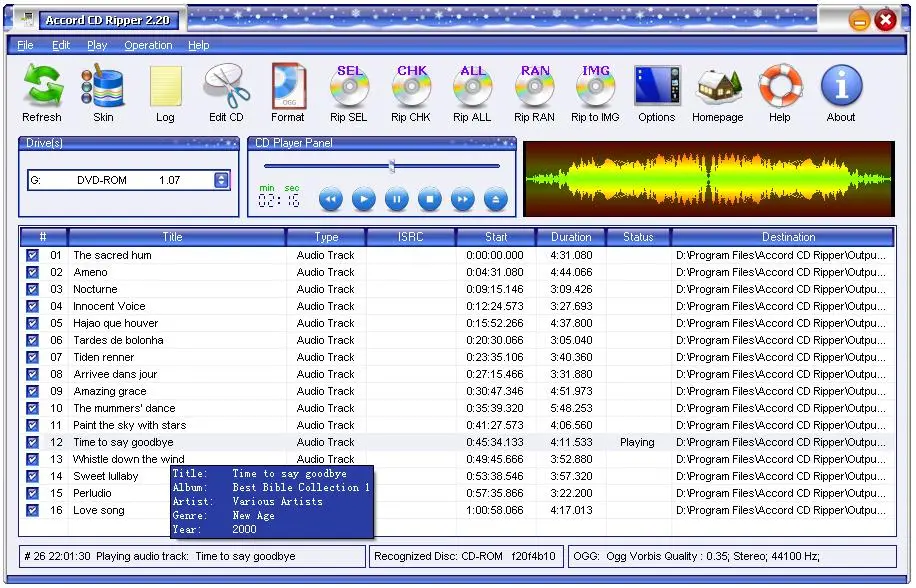Open the drive selection dropdown arrow
The height and width of the screenshot is (588, 916).
point(221,180)
